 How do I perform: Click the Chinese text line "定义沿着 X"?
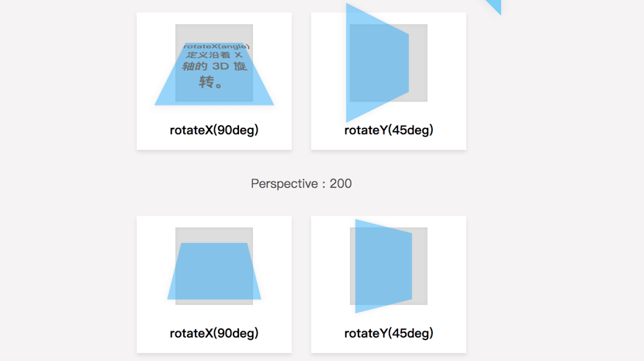coord(214,56)
